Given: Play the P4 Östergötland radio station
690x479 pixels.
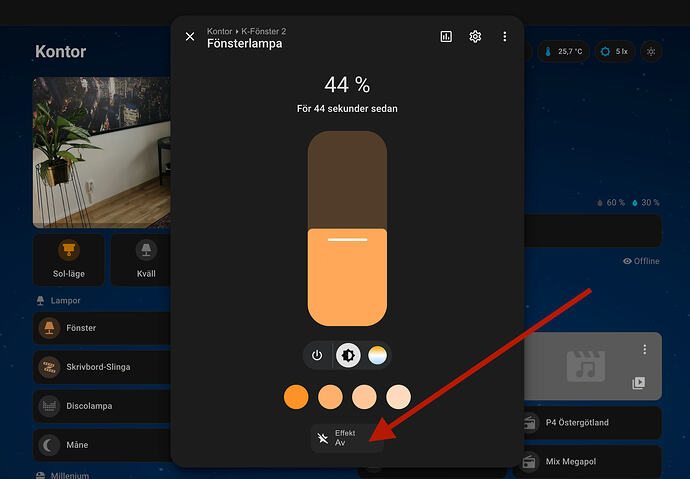Looking at the screenshot, I should point(587,423).
